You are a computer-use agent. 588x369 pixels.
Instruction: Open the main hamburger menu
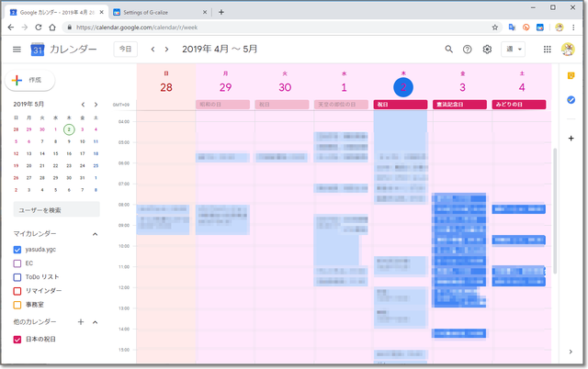pyautogui.click(x=17, y=49)
